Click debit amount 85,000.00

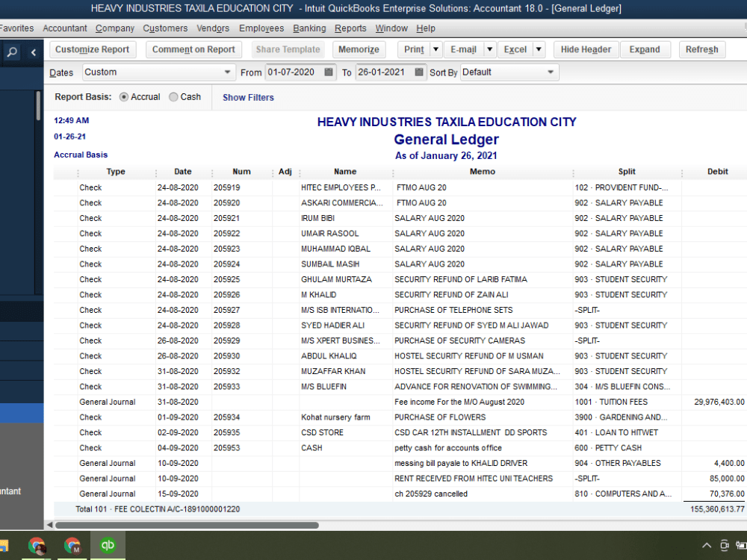click(727, 479)
